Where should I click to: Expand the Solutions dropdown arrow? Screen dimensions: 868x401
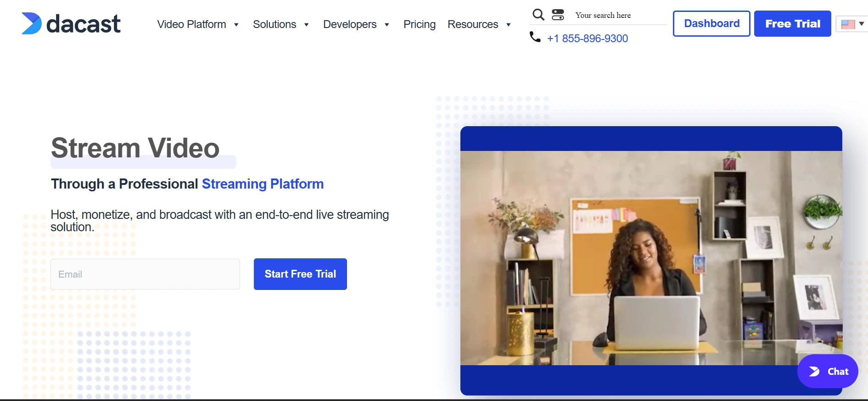306,25
